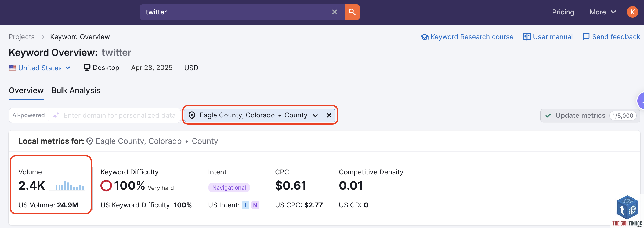Image resolution: width=644 pixels, height=228 pixels.
Task: Click the $0.61 CPC value
Action: [291, 186]
